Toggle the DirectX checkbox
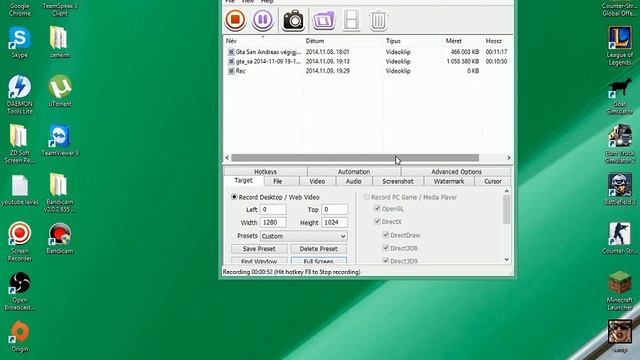This screenshot has width=640, height=360. [x=377, y=222]
